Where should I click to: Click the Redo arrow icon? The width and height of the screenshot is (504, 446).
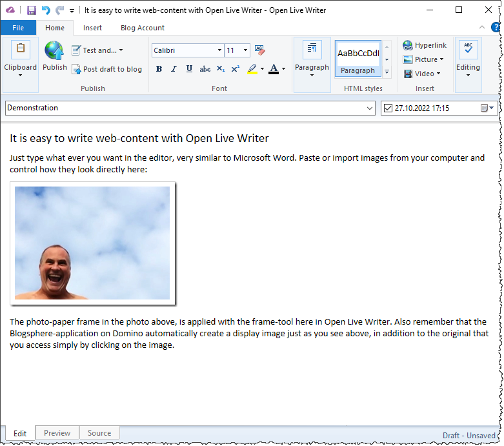tap(59, 10)
